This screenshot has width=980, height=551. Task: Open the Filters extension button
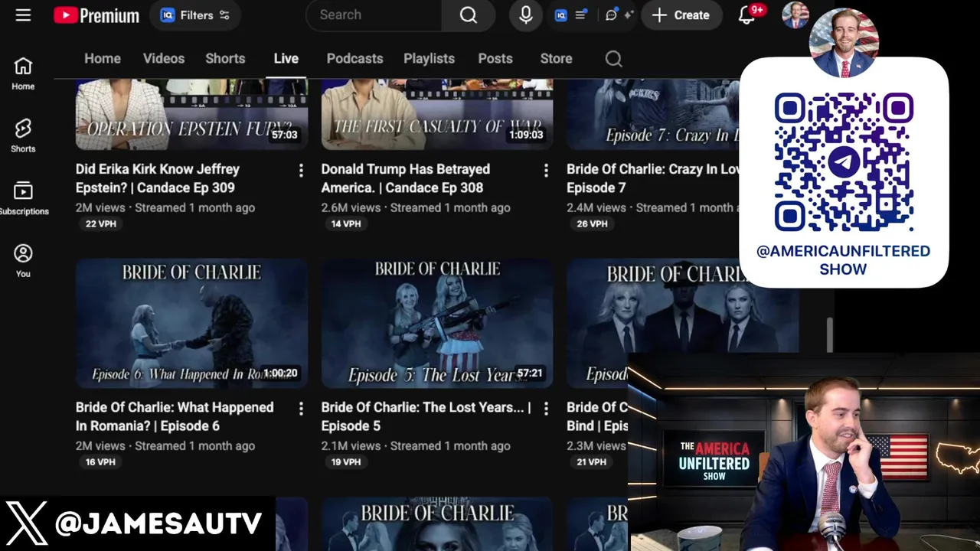195,15
